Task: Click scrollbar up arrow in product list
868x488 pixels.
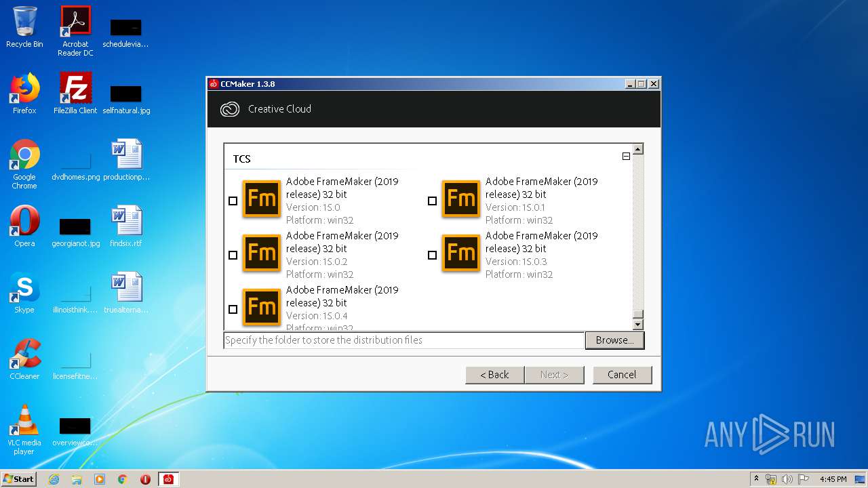Action: 637,149
